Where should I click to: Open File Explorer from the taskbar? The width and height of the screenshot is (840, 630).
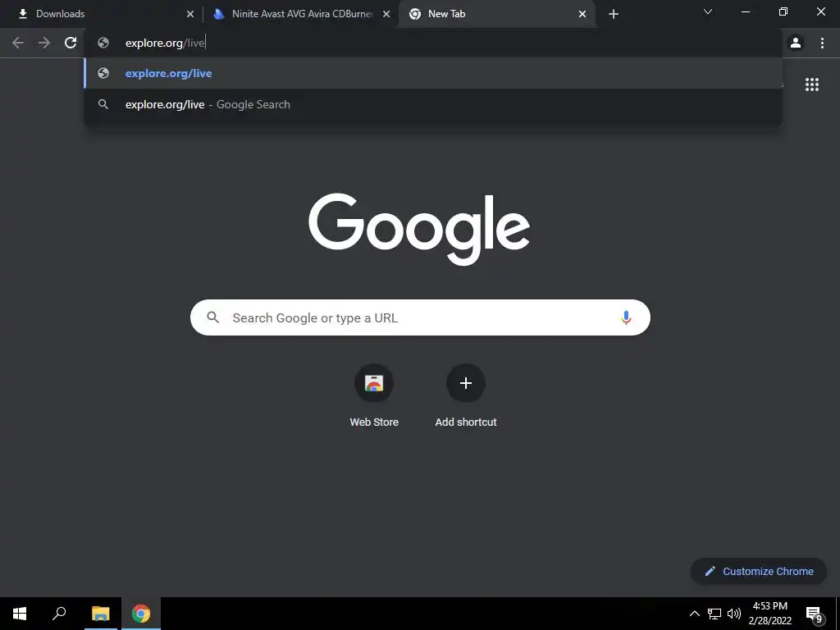pyautogui.click(x=100, y=614)
